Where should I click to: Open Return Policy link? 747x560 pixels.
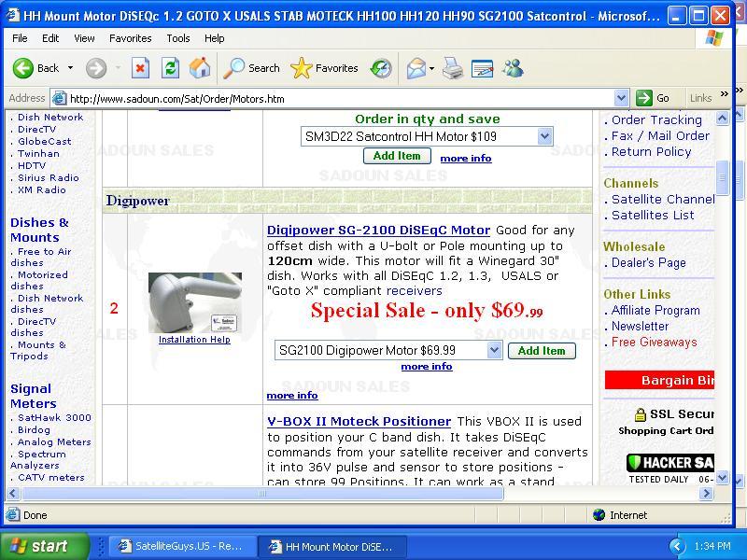(651, 152)
